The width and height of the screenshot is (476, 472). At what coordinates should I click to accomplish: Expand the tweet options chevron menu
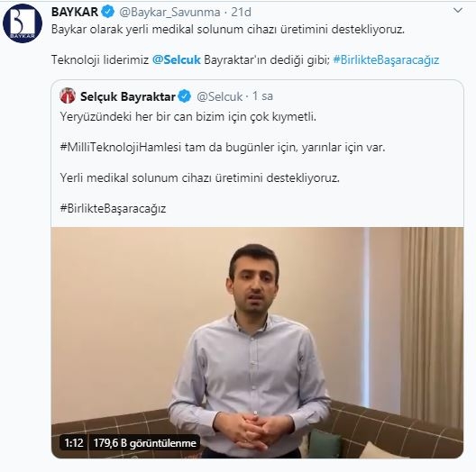tap(458, 11)
